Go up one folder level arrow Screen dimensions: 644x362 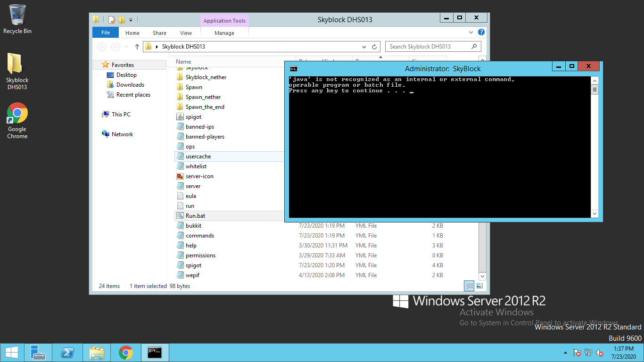click(x=137, y=47)
